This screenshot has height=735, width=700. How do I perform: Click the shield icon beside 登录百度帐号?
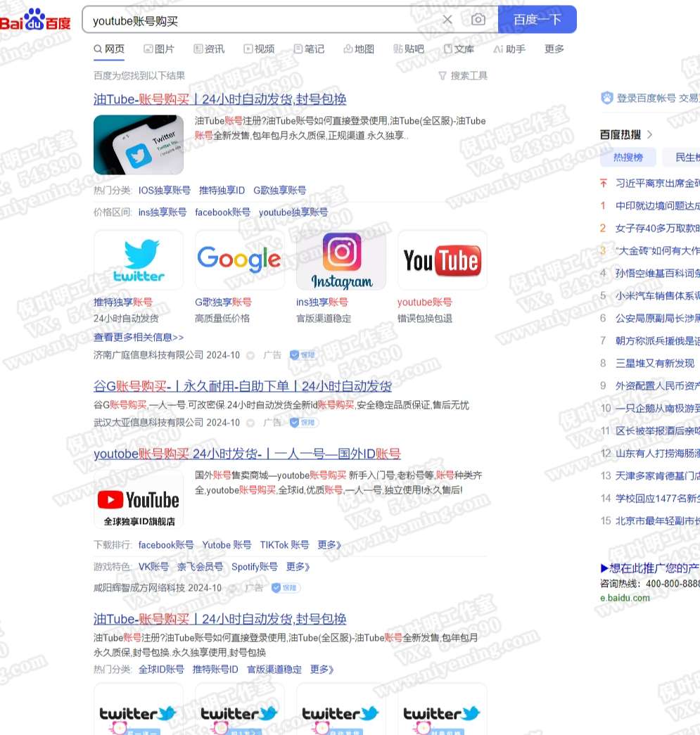tap(607, 98)
